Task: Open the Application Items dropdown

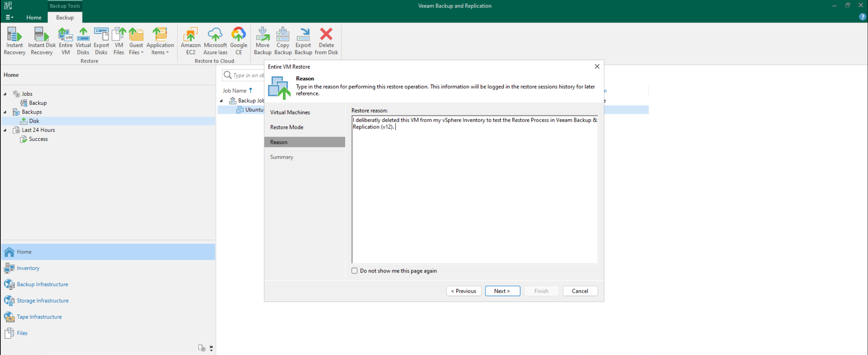Action: 160,41
